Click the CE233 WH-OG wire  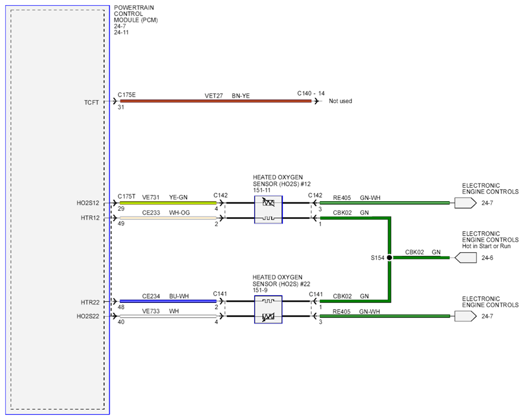[168, 218]
